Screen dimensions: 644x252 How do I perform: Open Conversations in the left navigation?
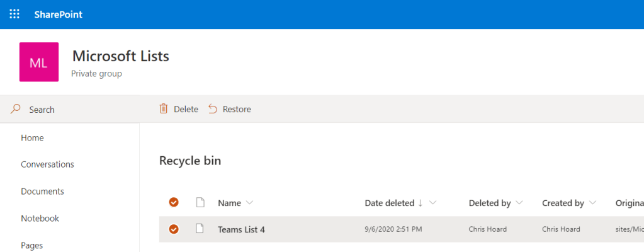[47, 164]
